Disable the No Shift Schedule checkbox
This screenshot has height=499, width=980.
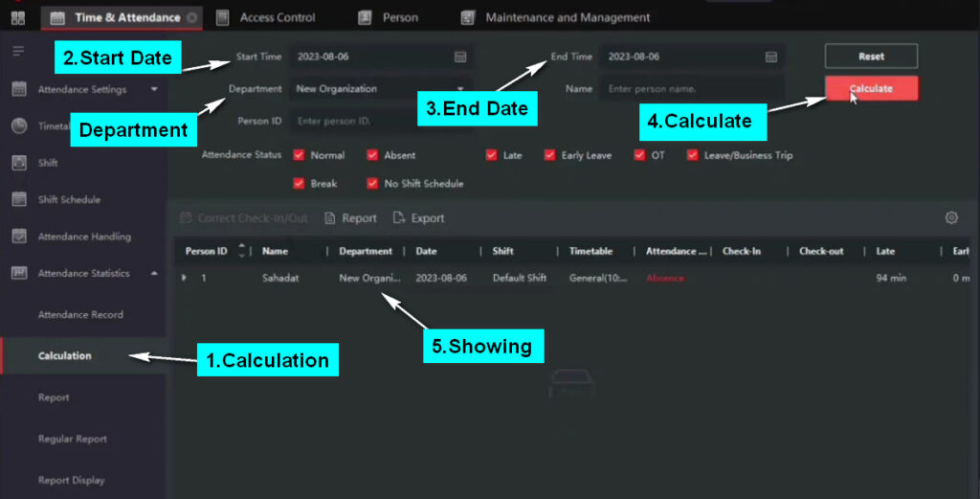coord(372,183)
